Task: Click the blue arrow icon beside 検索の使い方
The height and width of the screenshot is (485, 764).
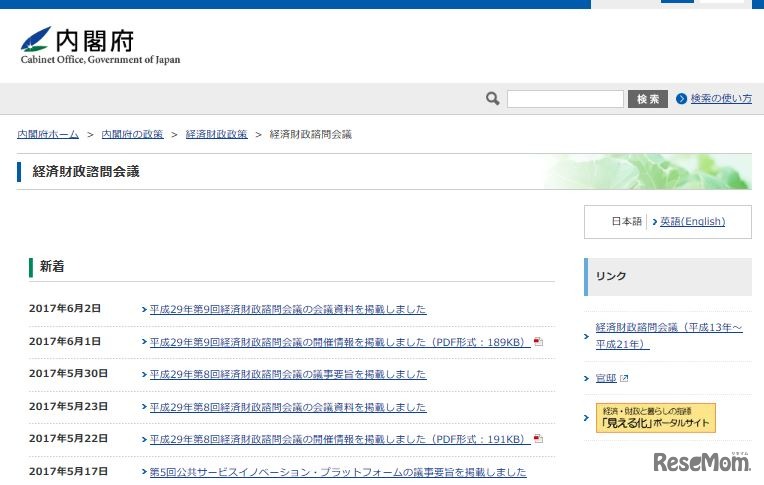Action: coord(681,99)
